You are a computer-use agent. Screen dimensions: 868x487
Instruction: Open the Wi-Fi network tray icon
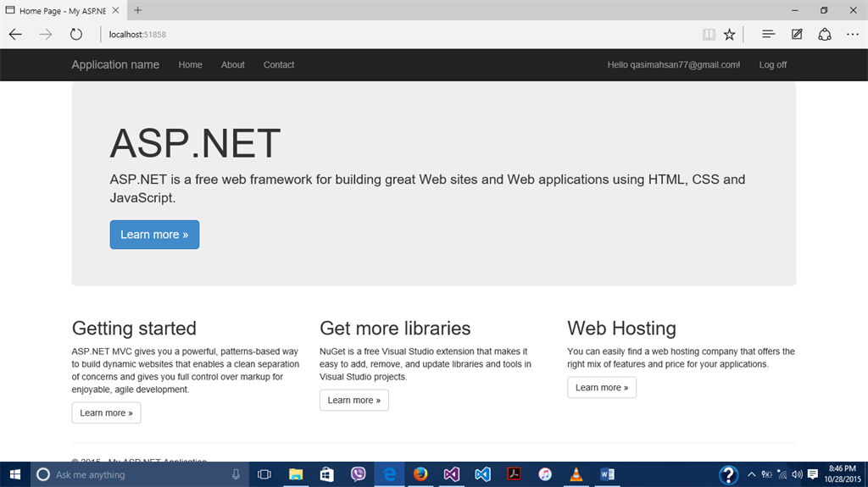(x=782, y=474)
